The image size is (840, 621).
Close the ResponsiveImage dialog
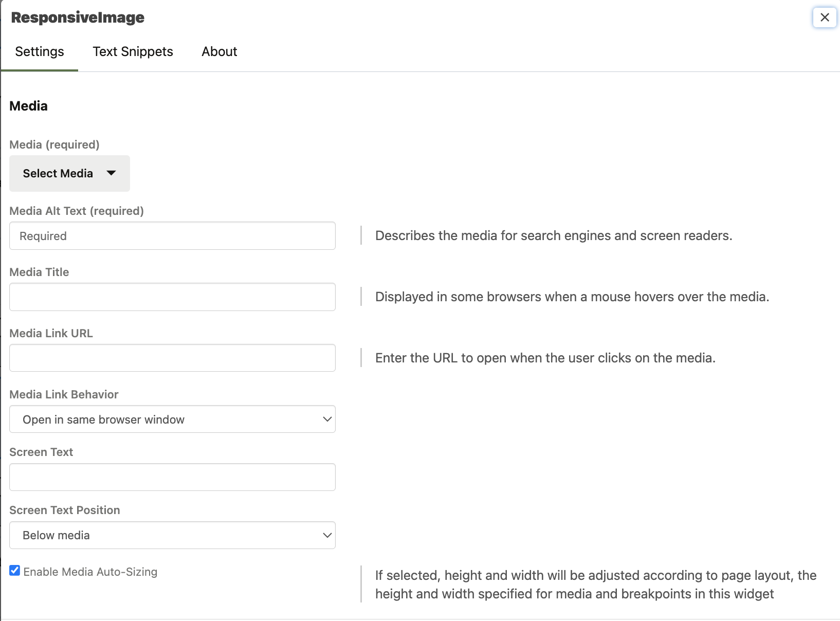tap(825, 17)
